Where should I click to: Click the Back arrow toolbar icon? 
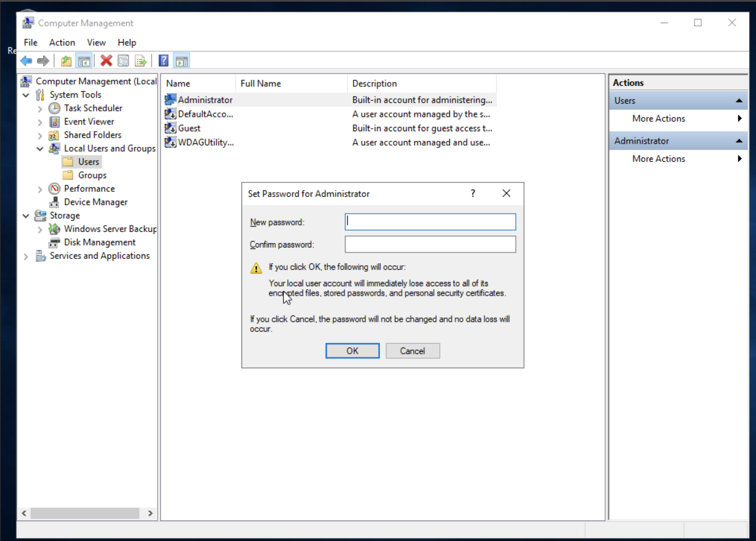coord(26,61)
